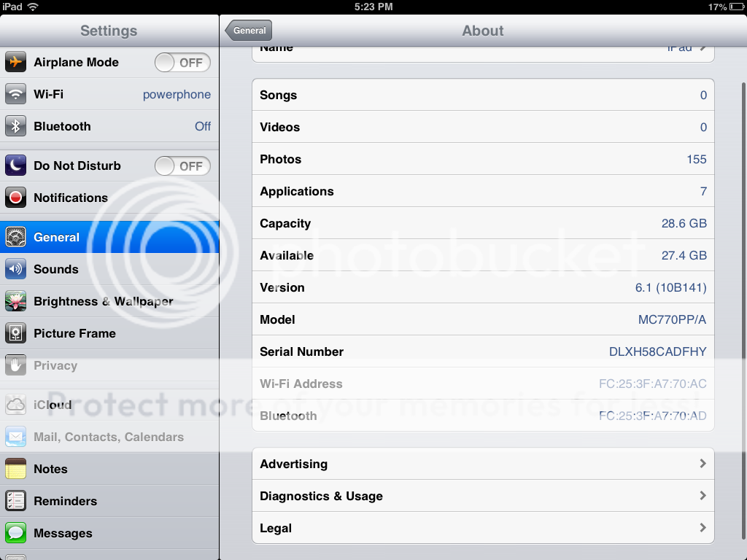Open the Notes settings entry
This screenshot has width=747, height=560.
pos(109,469)
